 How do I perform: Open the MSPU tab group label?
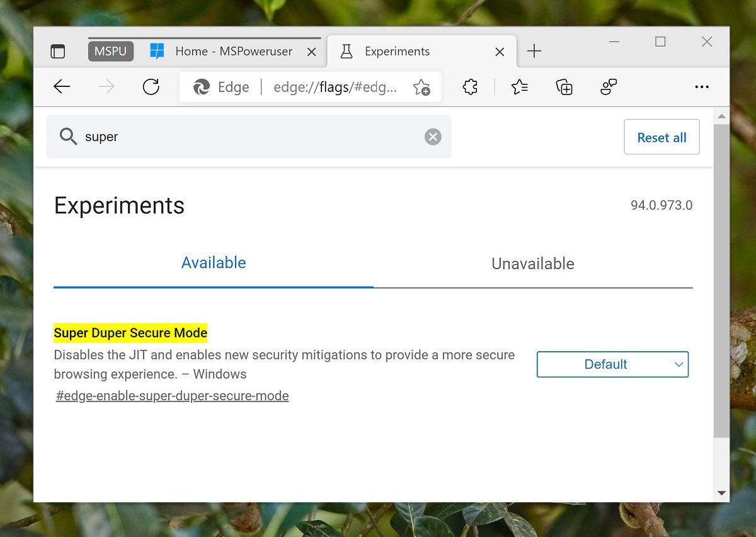point(111,51)
